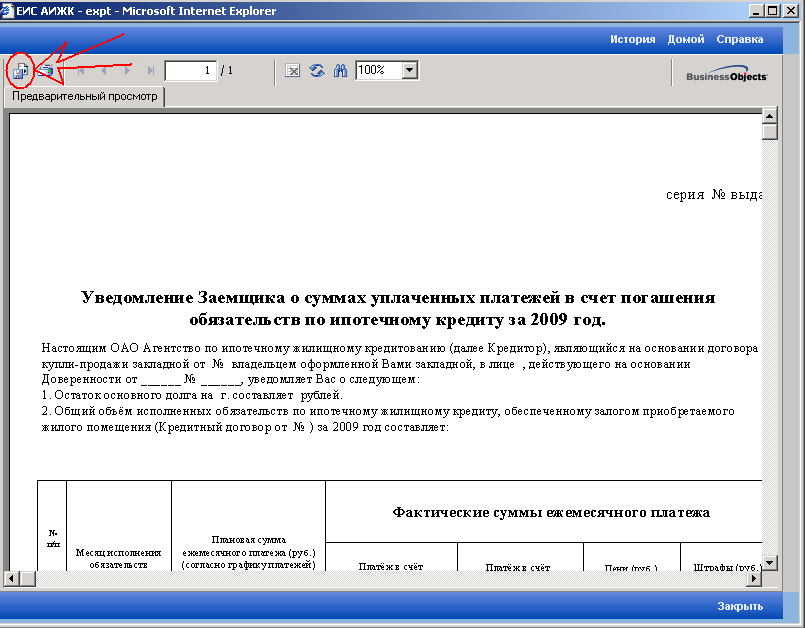Viewport: 805px width, 628px height.
Task: Click vertical scrollbar up arrow
Action: point(769,116)
